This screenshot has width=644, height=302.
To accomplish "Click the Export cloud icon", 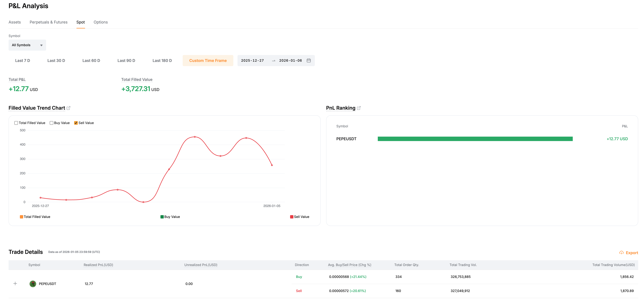I will [621, 253].
